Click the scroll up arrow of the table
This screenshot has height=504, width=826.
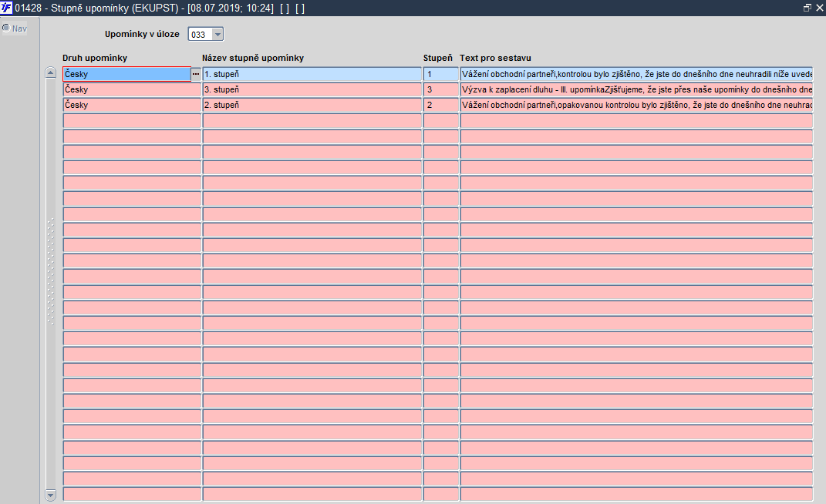[x=51, y=72]
